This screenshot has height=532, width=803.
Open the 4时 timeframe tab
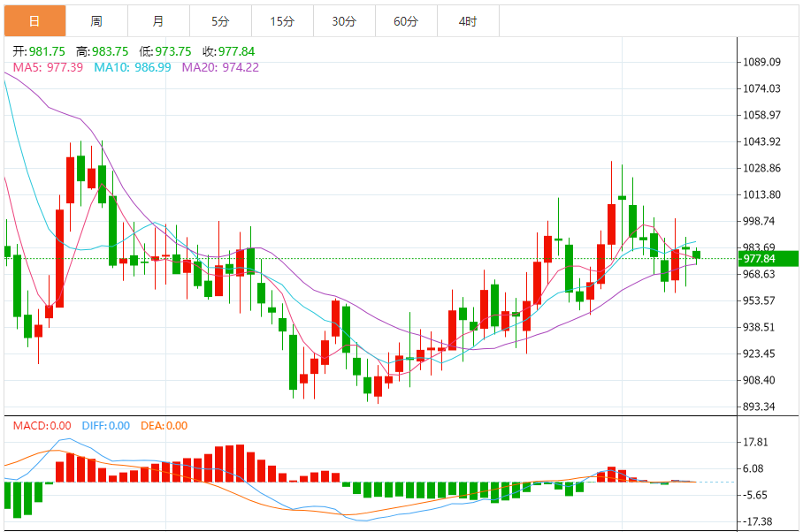click(468, 21)
